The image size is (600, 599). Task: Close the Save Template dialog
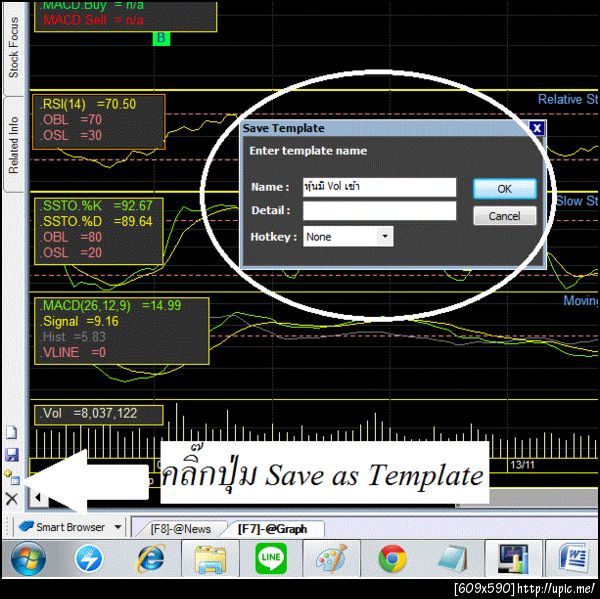point(537,128)
